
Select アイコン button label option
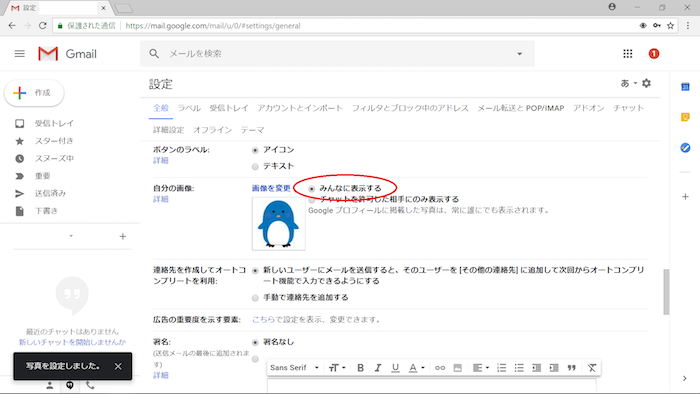[255, 150]
